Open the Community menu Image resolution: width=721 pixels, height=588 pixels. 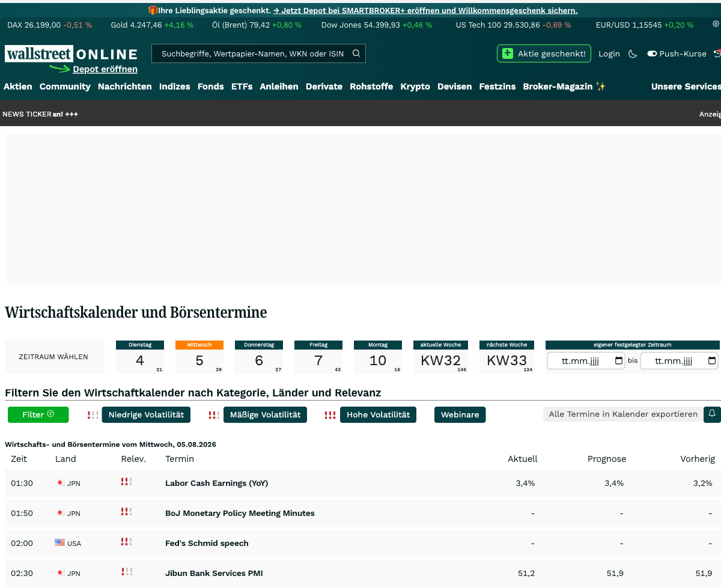pyautogui.click(x=65, y=86)
